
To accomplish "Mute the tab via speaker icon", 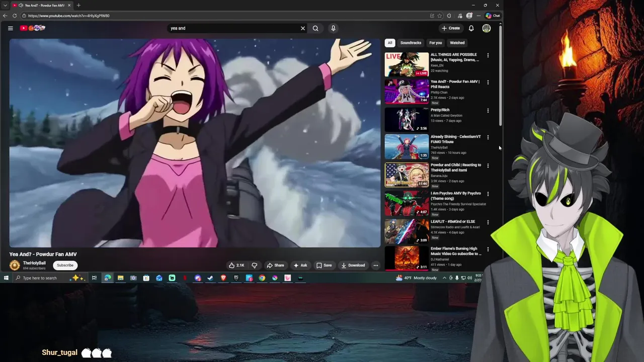I will (21, 5).
